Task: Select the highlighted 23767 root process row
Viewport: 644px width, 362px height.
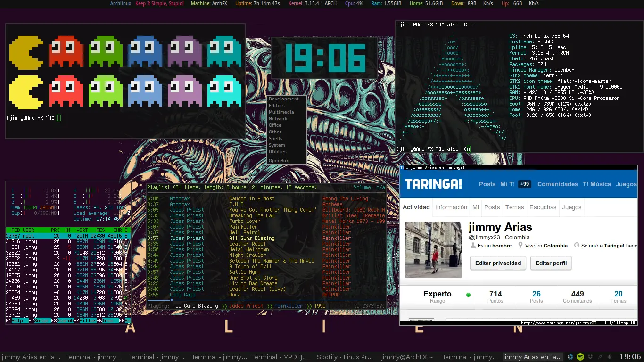Action: [x=68, y=236]
